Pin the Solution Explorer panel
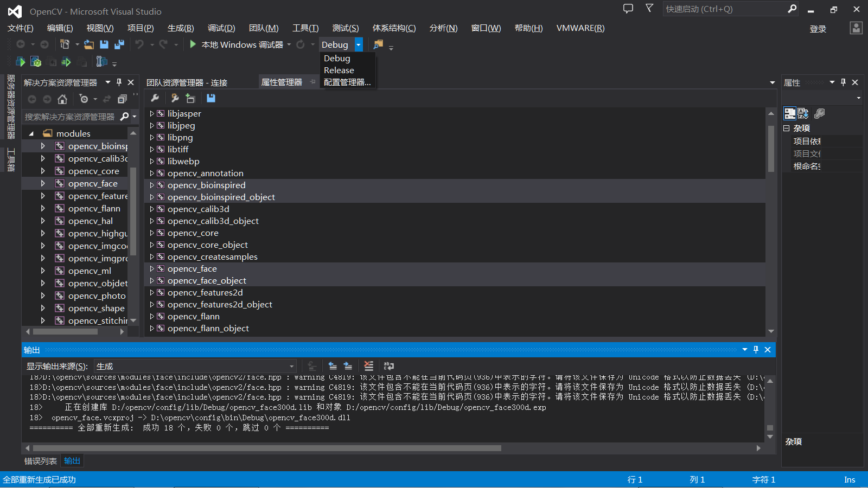The width and height of the screenshot is (868, 488). click(x=119, y=82)
